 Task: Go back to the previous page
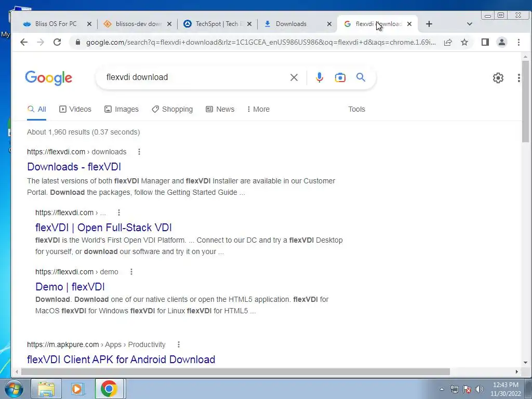click(x=24, y=42)
